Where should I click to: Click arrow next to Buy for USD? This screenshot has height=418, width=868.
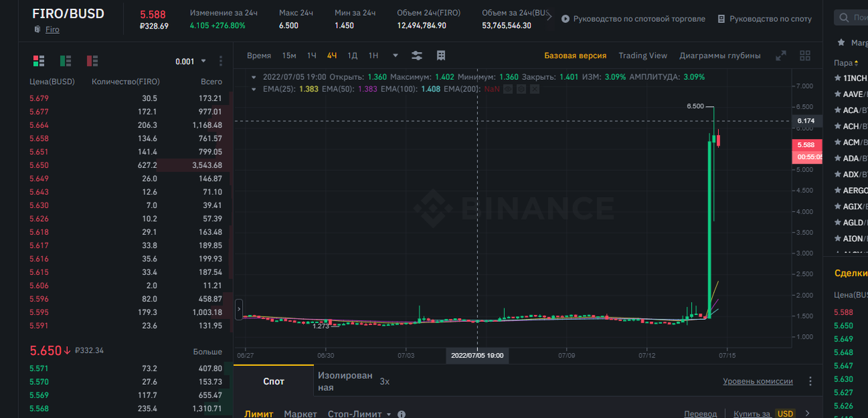click(807, 413)
